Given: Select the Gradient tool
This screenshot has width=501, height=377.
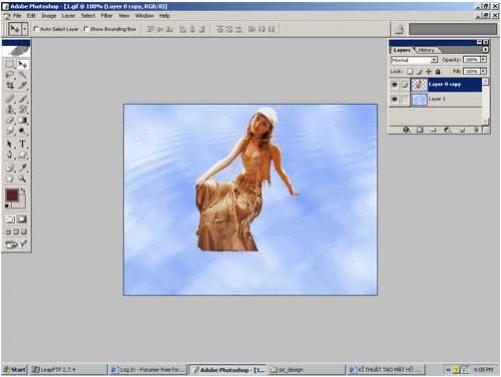Looking at the screenshot, I should [23, 120].
